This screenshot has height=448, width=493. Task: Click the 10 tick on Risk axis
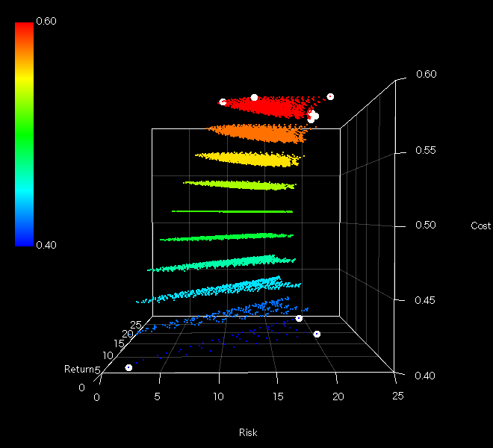click(x=219, y=396)
